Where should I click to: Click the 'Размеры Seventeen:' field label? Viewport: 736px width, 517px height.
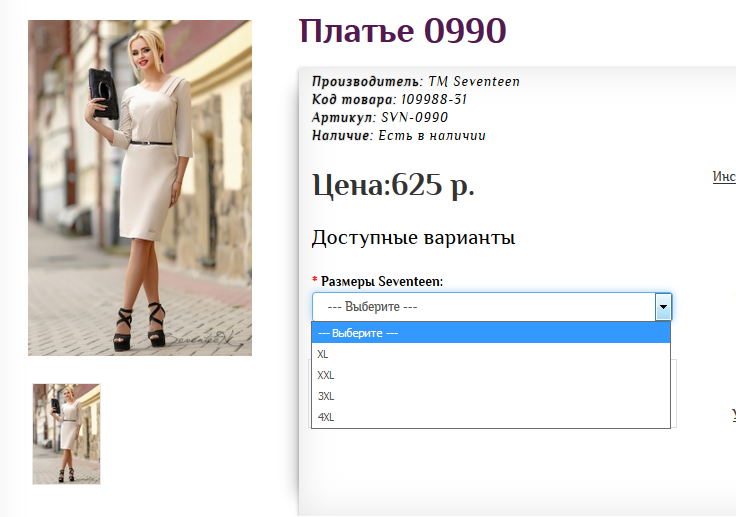point(382,281)
